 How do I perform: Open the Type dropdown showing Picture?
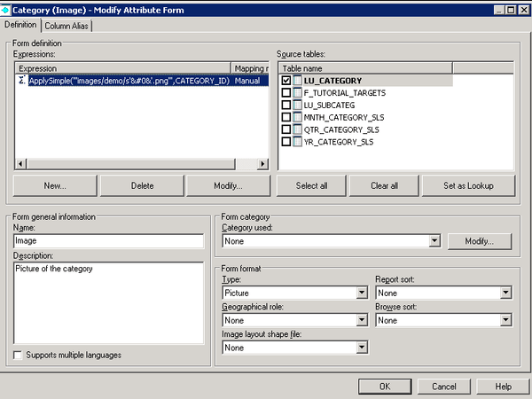point(362,293)
